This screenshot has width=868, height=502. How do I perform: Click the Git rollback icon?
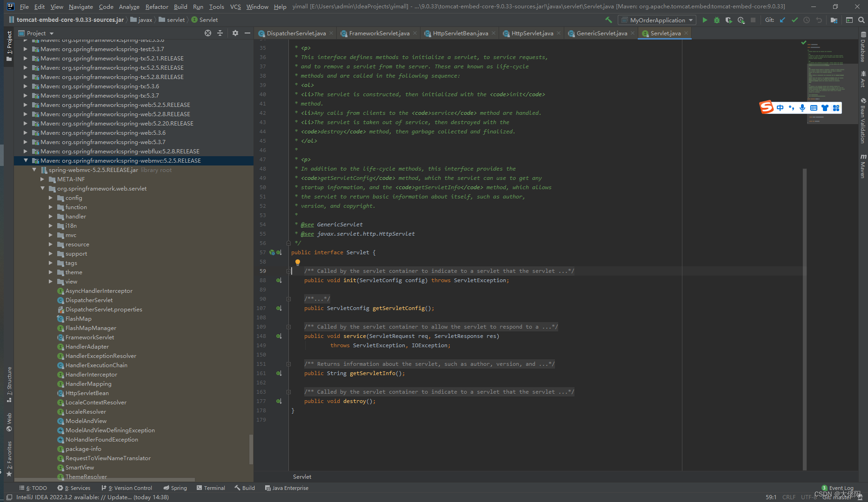(819, 20)
